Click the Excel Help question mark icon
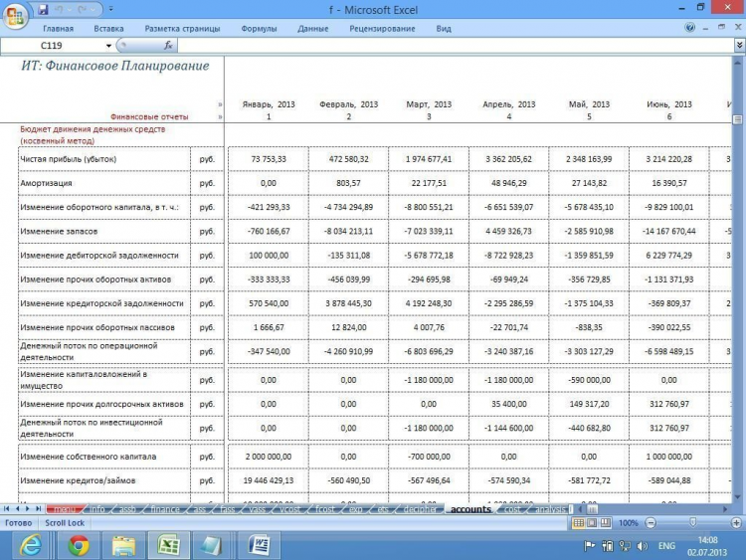The height and width of the screenshot is (560, 746). pyautogui.click(x=690, y=28)
